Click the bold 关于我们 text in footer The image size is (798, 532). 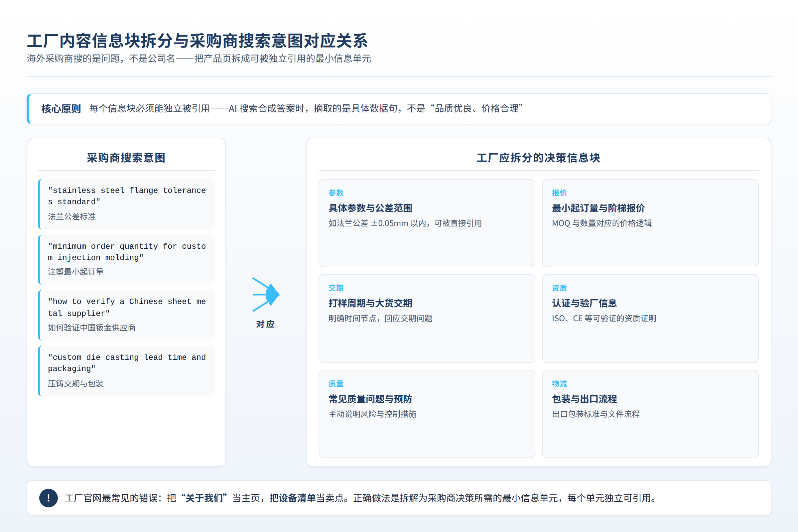[204, 498]
